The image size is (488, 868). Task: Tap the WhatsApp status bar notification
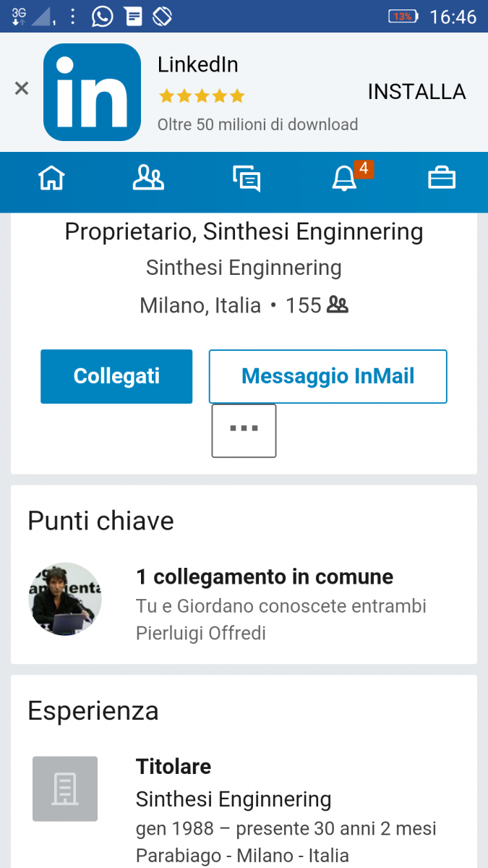103,16
